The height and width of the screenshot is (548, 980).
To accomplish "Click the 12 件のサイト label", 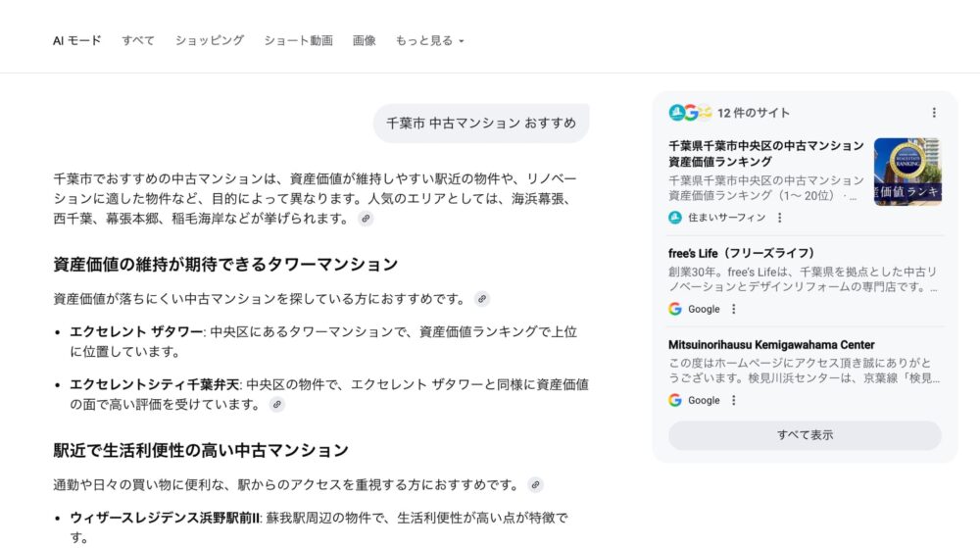I will 753,113.
